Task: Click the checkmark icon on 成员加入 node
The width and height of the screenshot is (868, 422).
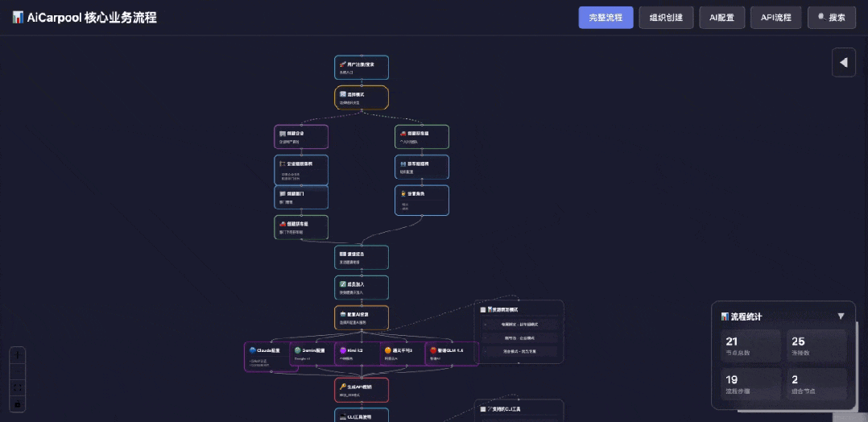Action: [x=343, y=284]
